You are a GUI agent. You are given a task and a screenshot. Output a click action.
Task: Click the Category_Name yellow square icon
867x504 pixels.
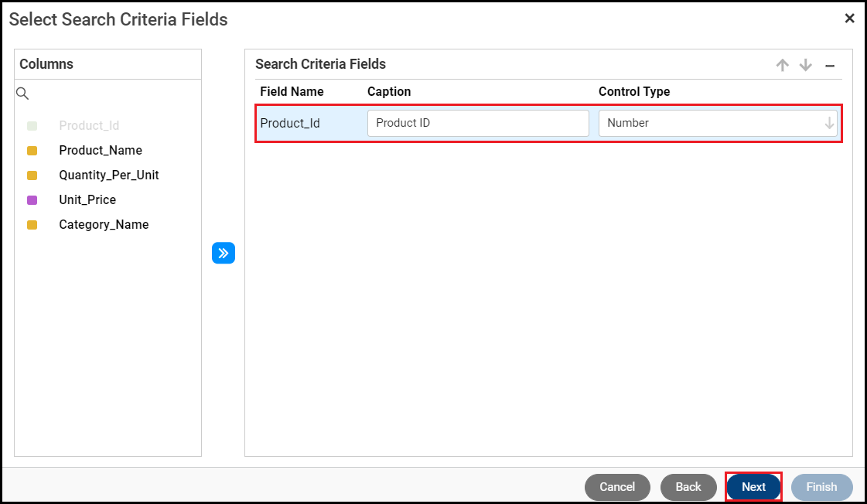coord(32,225)
